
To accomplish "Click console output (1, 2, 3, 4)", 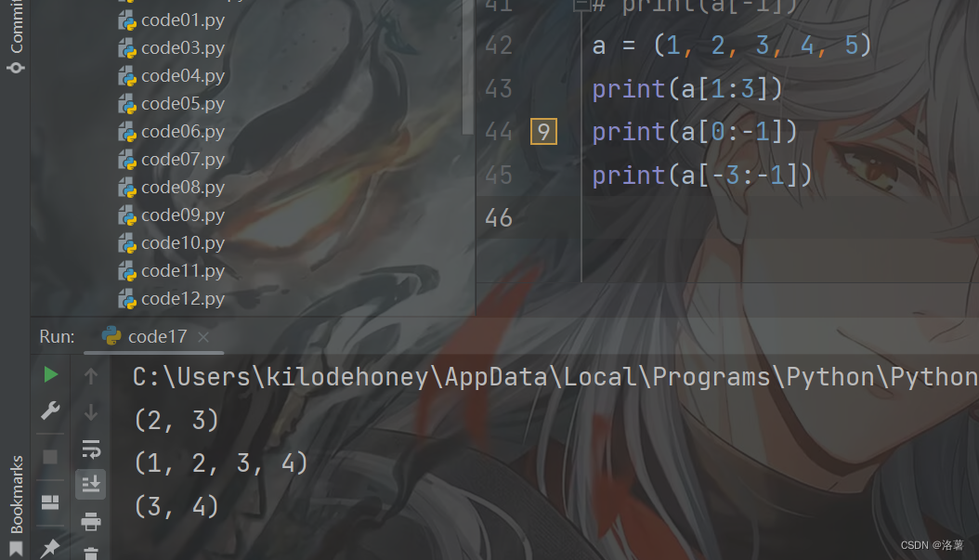I will [x=221, y=463].
